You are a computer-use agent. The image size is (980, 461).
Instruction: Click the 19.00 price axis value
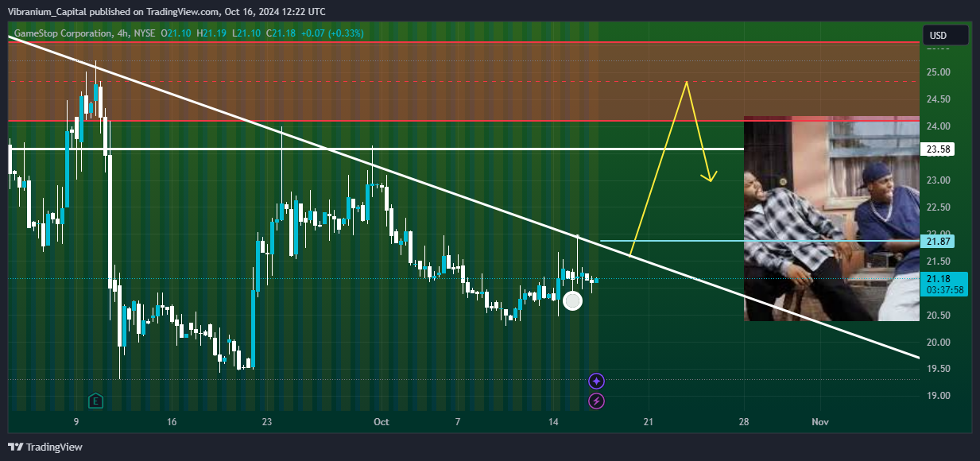(939, 396)
